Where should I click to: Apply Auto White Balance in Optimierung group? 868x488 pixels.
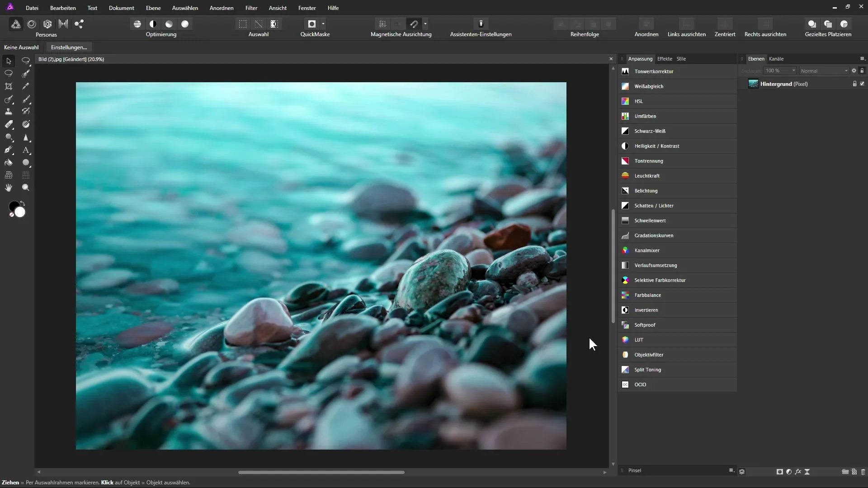[x=185, y=24]
